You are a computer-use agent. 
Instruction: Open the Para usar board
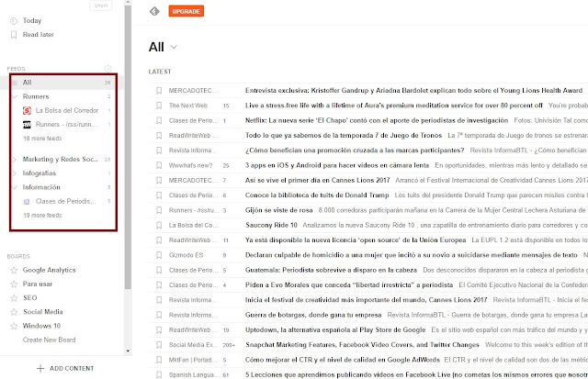point(38,284)
